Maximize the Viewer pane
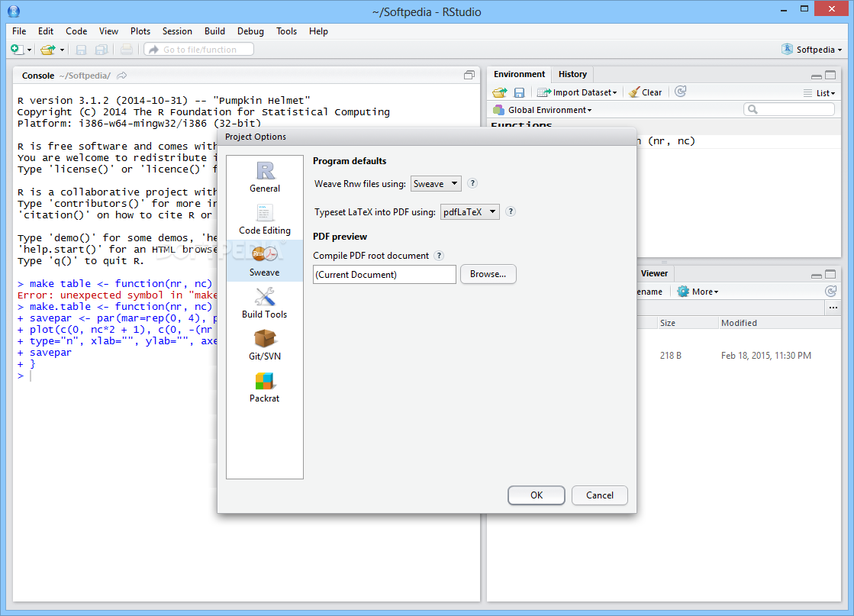Image resolution: width=854 pixels, height=616 pixels. (830, 274)
